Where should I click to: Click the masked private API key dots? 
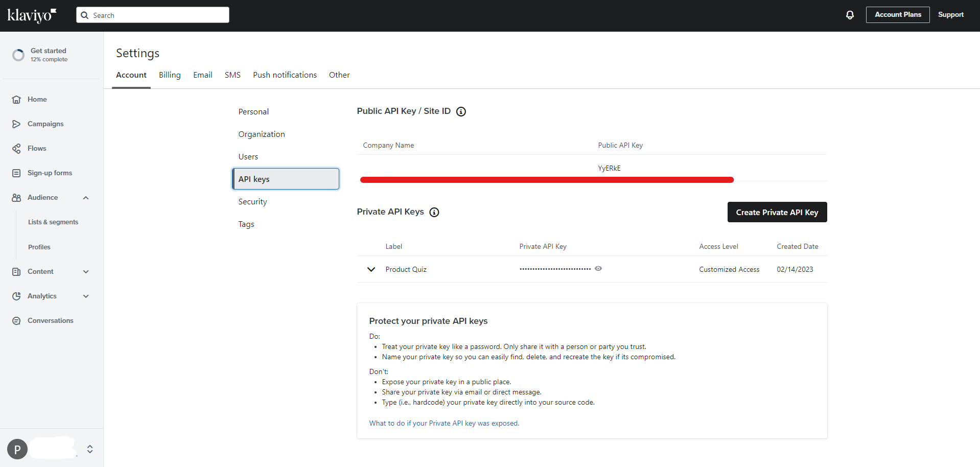[555, 269]
